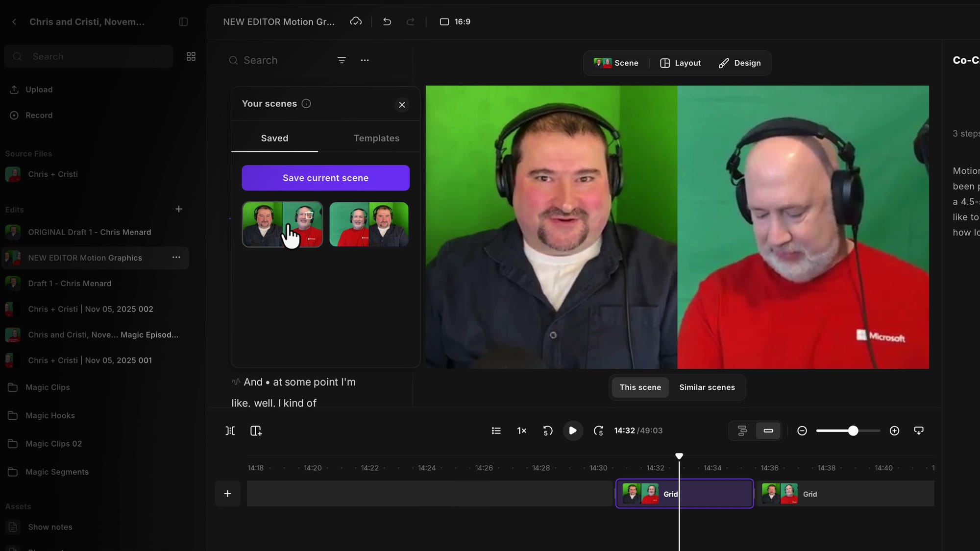The image size is (980, 551).
Task: Select the highlighted Grid clip on timeline
Action: coord(685,494)
